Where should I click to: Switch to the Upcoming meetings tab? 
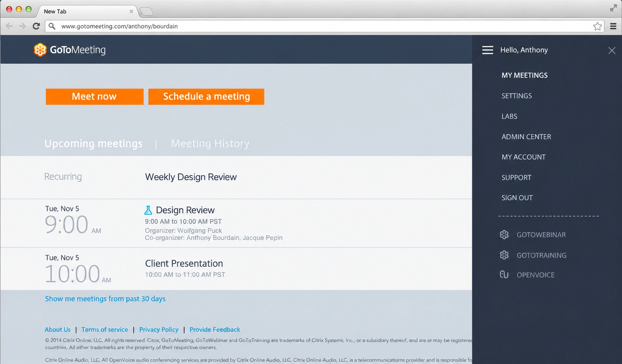tap(93, 143)
